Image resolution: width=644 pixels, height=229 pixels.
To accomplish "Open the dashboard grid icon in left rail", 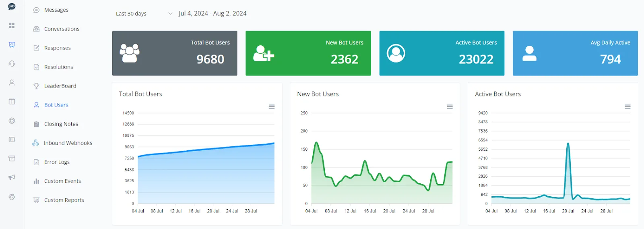I will tap(12, 25).
